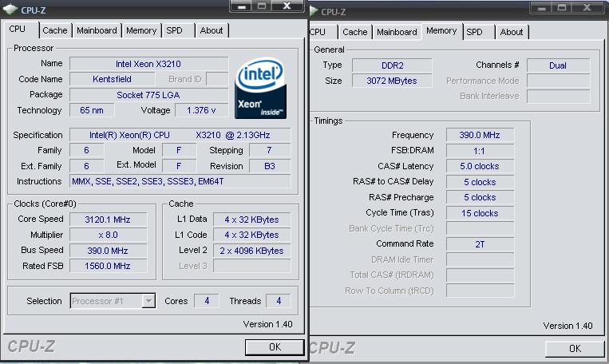Open Cache tab in right CPU-Z window

click(x=355, y=32)
